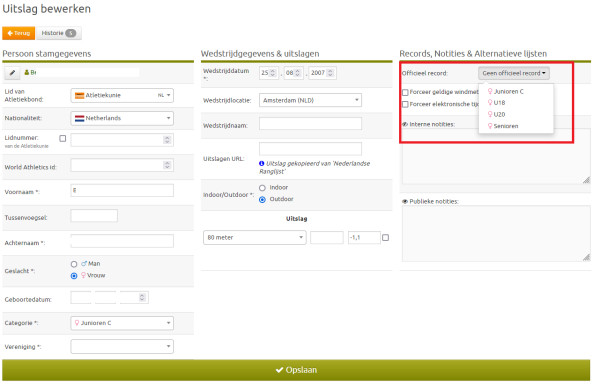This screenshot has width=600, height=391.
Task: Click the Geboortedatum day field
Action: tap(81, 298)
